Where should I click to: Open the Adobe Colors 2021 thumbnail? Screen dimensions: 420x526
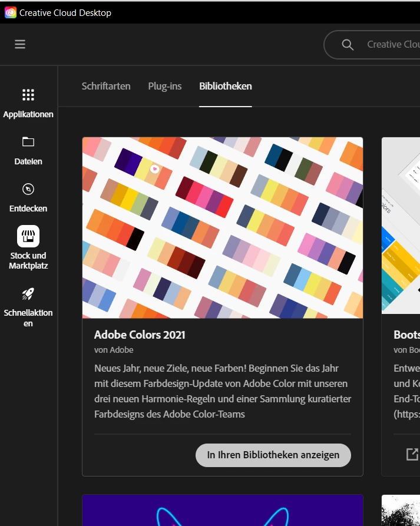click(x=223, y=227)
